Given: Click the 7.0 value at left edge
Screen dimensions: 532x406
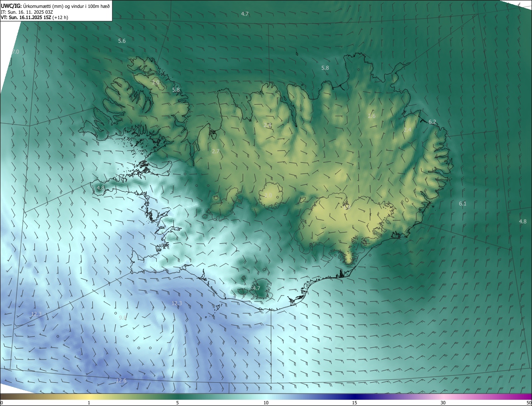Looking at the screenshot, I should (15, 51).
